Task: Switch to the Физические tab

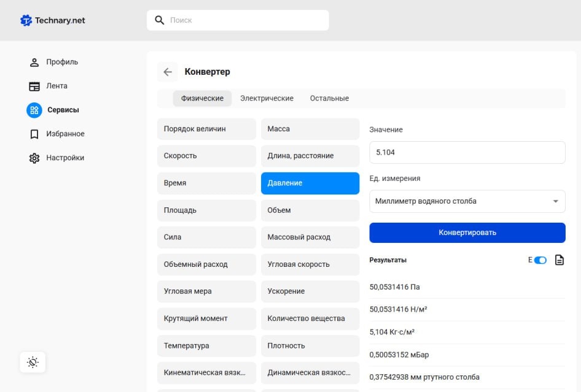Action: click(202, 99)
